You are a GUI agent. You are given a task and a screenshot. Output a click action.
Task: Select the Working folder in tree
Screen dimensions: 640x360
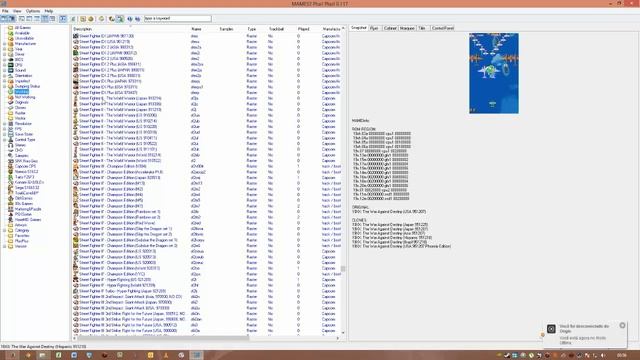[x=22, y=92]
